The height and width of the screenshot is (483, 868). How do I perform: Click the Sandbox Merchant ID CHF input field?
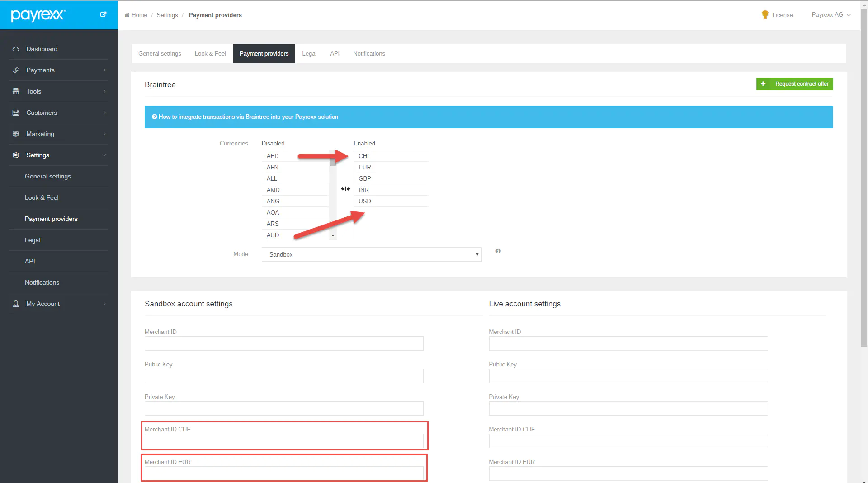284,441
